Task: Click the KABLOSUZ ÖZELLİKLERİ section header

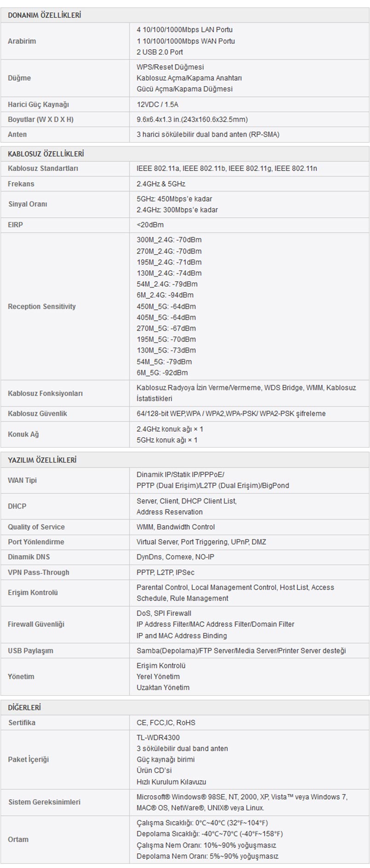Action: pos(46,154)
